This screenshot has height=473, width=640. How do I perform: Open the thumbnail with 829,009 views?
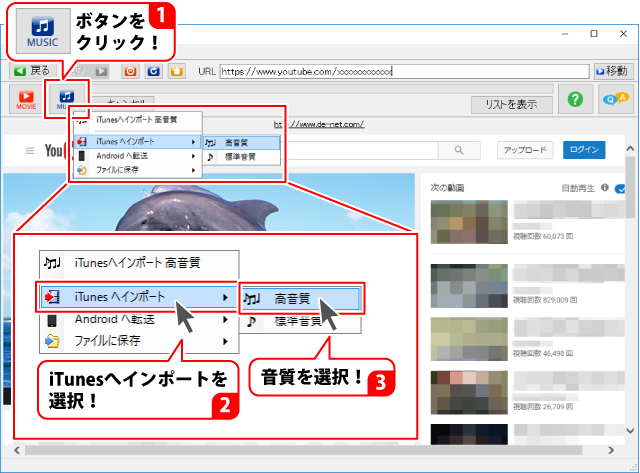(x=469, y=286)
